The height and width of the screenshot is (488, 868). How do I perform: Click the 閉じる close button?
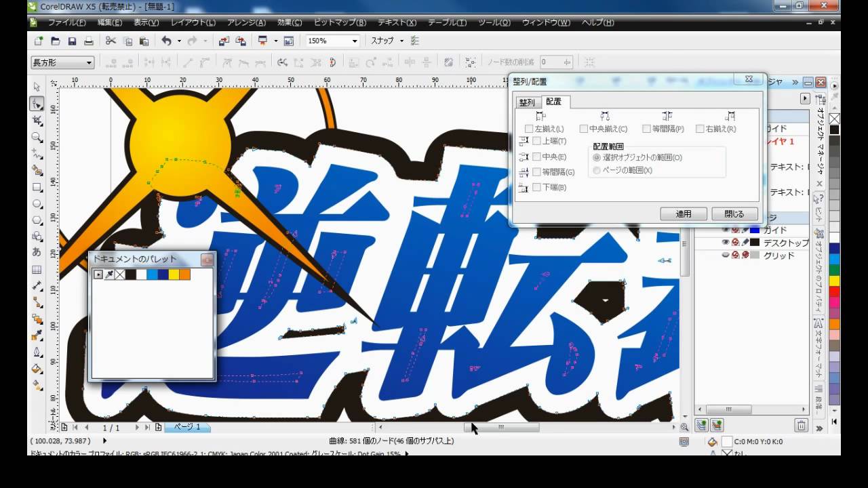[x=734, y=213]
